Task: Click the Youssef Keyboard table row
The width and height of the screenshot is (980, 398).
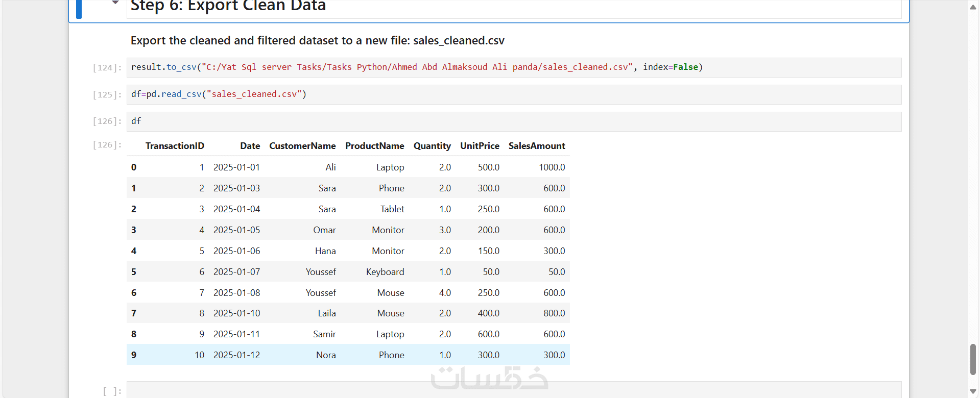Action: 348,272
